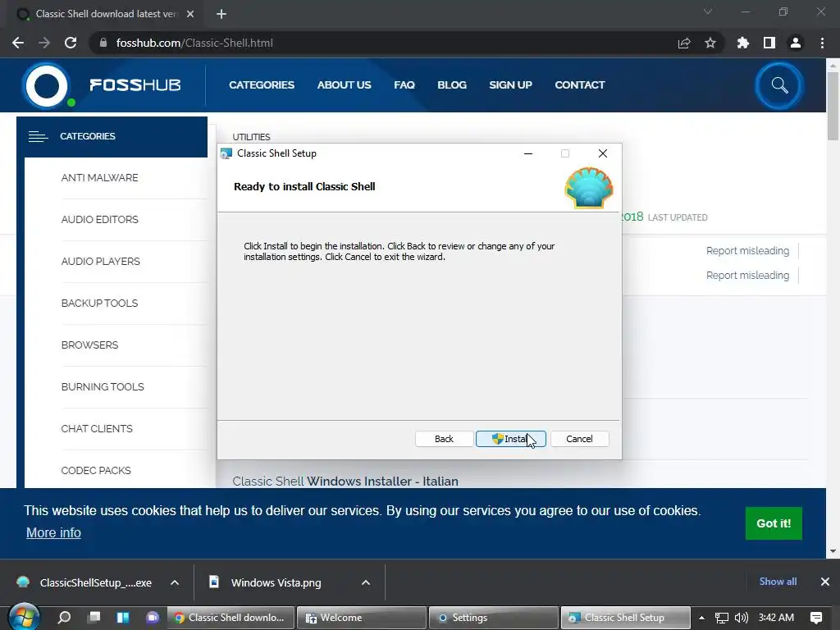Click the network tray icon
Viewport: 840px width, 630px height.
[722, 618]
